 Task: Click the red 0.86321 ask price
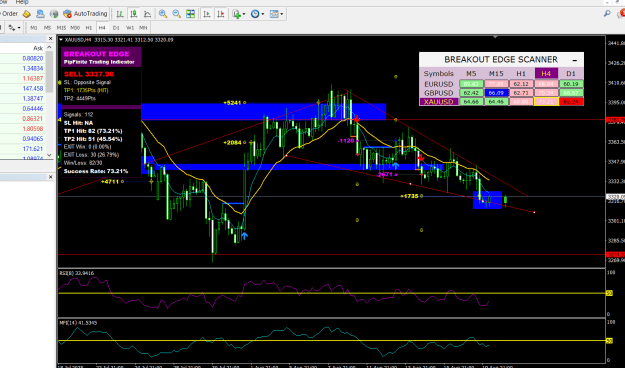33,119
